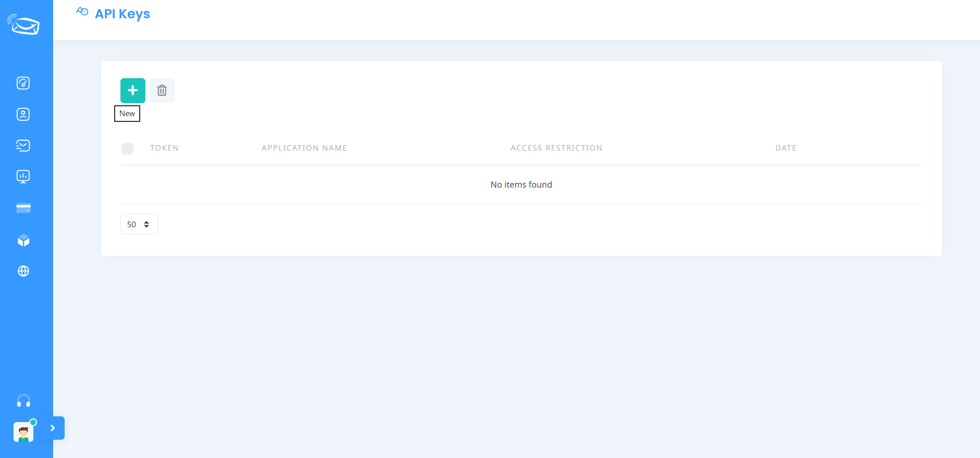
Task: Click the API Keys page title
Action: (x=123, y=14)
